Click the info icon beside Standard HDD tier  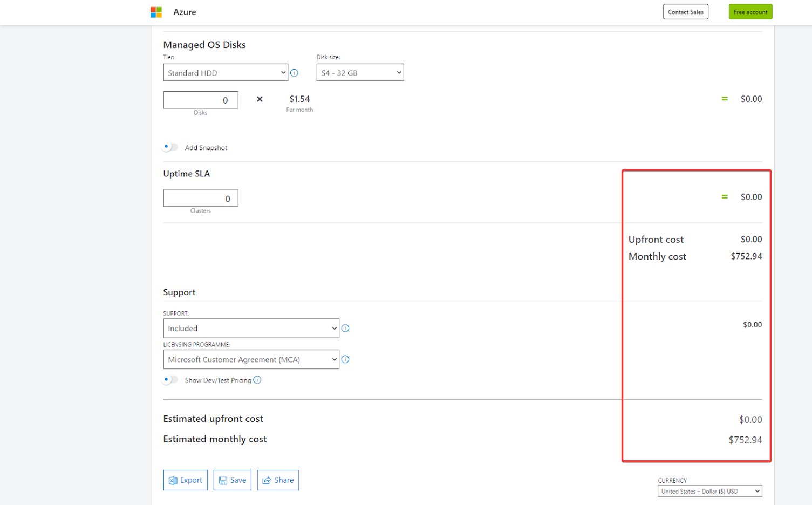(295, 73)
